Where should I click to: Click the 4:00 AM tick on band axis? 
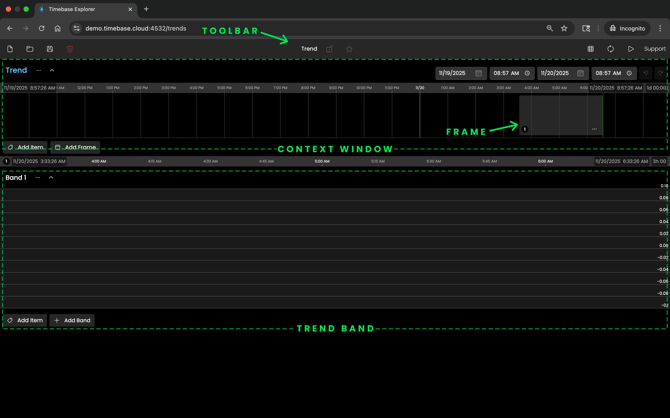pyautogui.click(x=99, y=161)
